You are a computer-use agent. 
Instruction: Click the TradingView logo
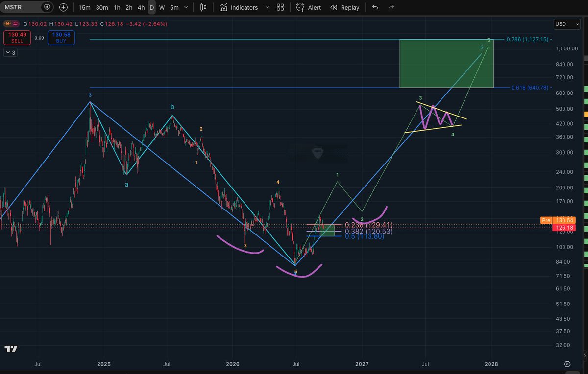[x=11, y=349]
